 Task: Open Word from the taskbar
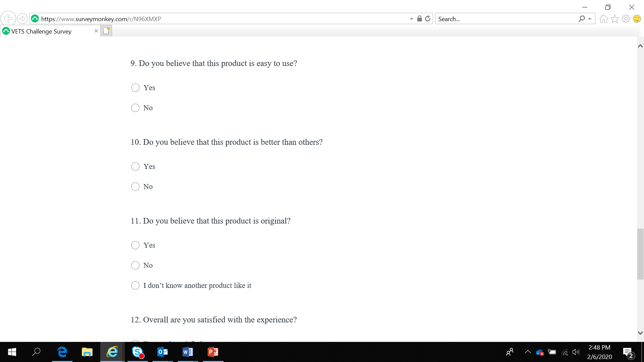tap(187, 352)
